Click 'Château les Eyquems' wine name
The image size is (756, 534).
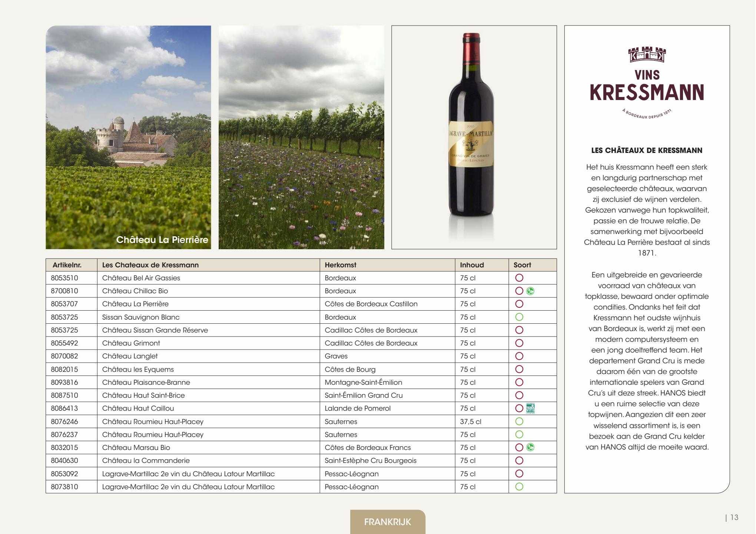pyautogui.click(x=138, y=370)
